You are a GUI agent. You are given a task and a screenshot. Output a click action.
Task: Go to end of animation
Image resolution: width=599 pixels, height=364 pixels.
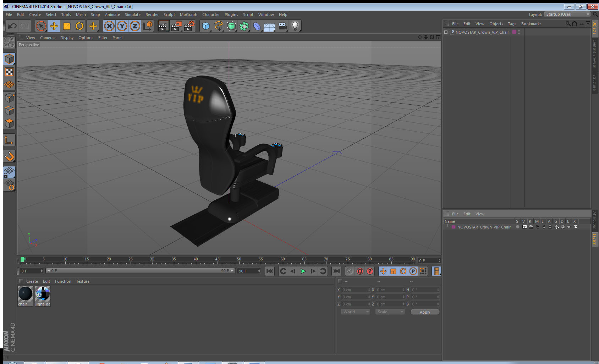tap(336, 271)
